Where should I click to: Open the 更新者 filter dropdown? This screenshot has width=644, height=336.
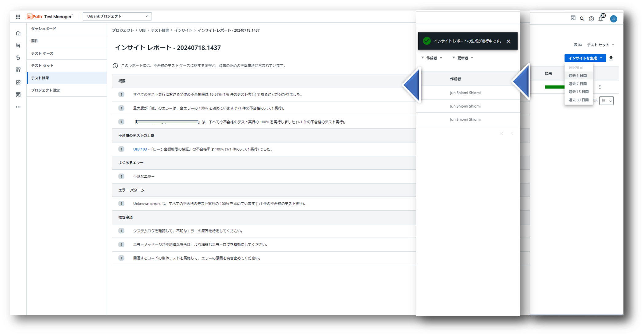click(x=463, y=58)
